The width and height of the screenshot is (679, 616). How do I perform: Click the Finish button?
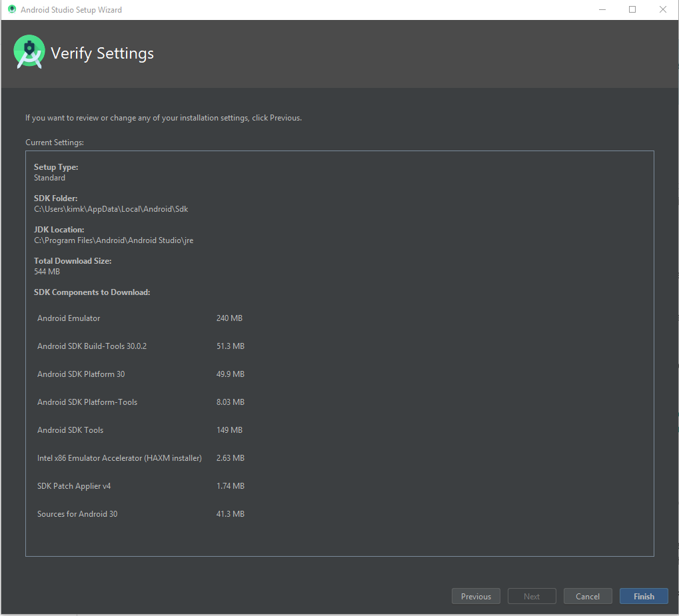tap(644, 596)
